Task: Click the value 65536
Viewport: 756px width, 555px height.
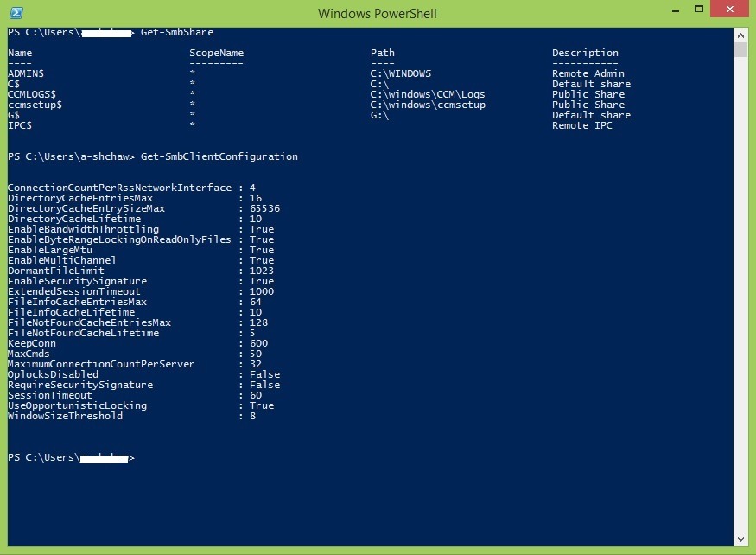Action: tap(264, 208)
